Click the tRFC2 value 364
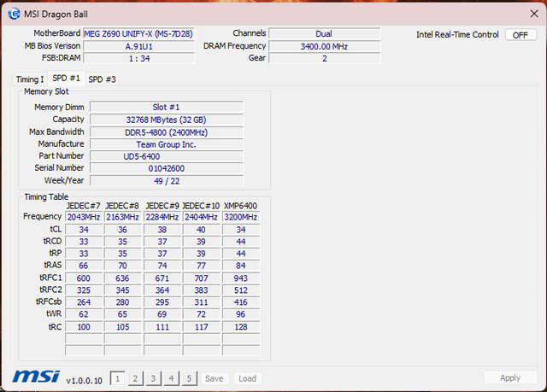Screen dimensions: 547x392 coord(162,290)
